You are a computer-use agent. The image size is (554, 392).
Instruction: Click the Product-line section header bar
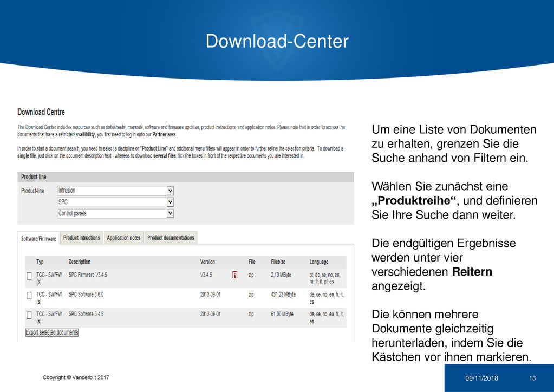click(x=186, y=177)
